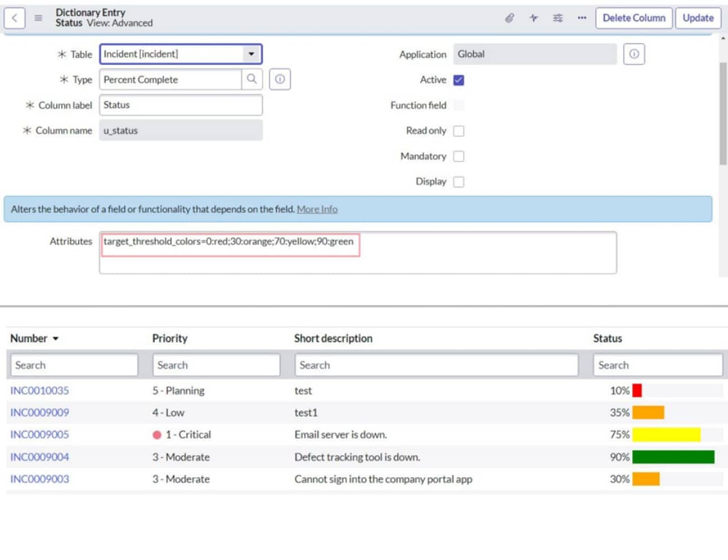Click the personalize form sliders icon
Screen dimensions: 728x560
pyautogui.click(x=558, y=17)
